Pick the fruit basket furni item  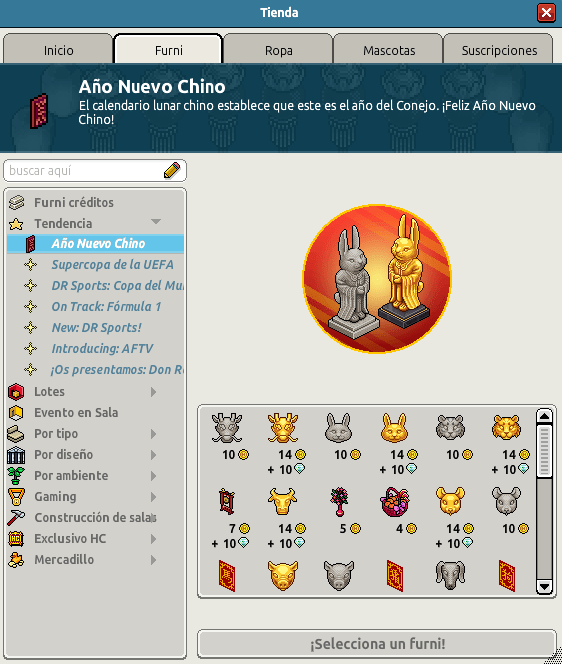pos(394,502)
